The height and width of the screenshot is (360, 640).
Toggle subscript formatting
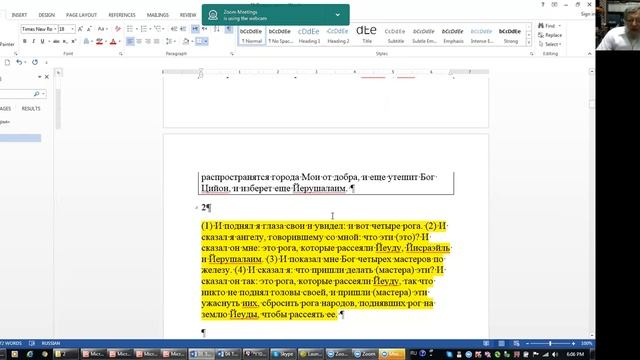[65, 41]
